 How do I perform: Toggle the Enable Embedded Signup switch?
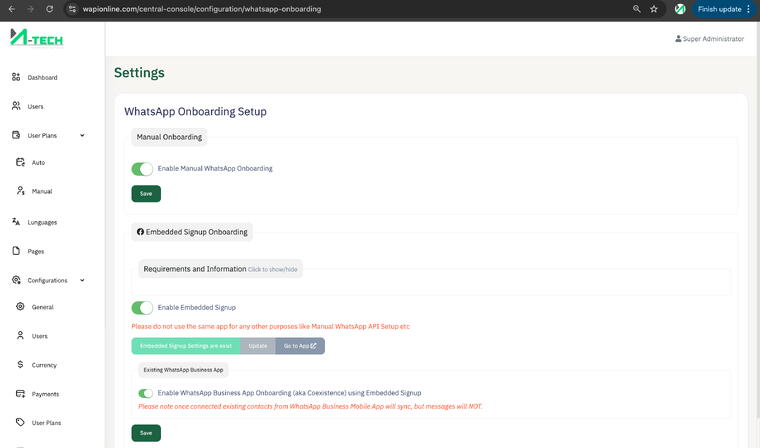[x=142, y=308]
